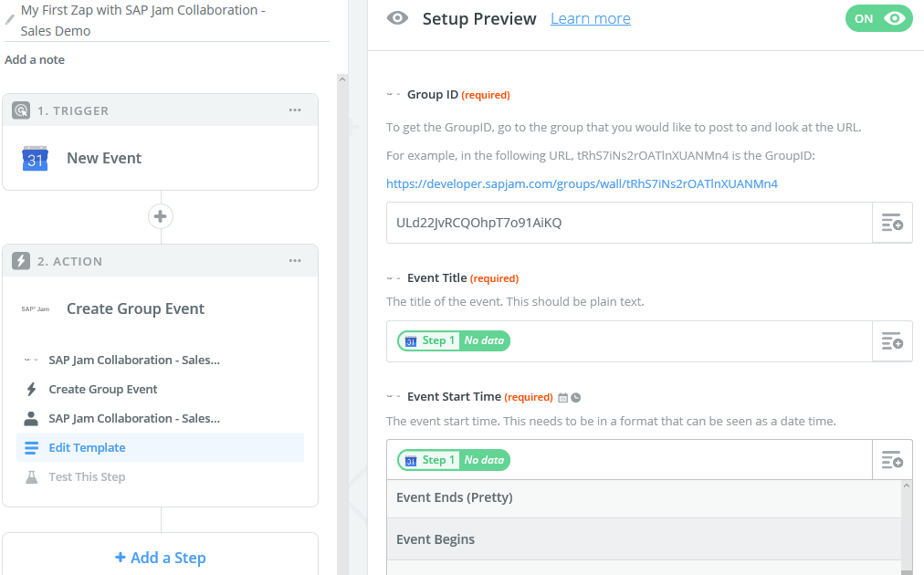Click the Add a Step button
This screenshot has height=575, width=924.
tap(161, 558)
